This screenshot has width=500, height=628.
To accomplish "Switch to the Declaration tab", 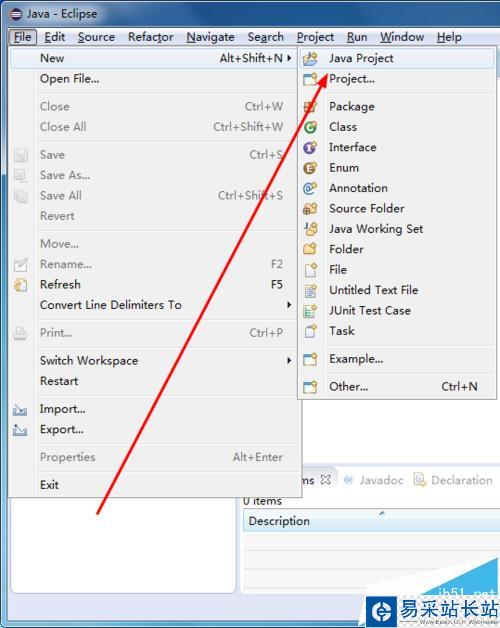I will tap(453, 480).
